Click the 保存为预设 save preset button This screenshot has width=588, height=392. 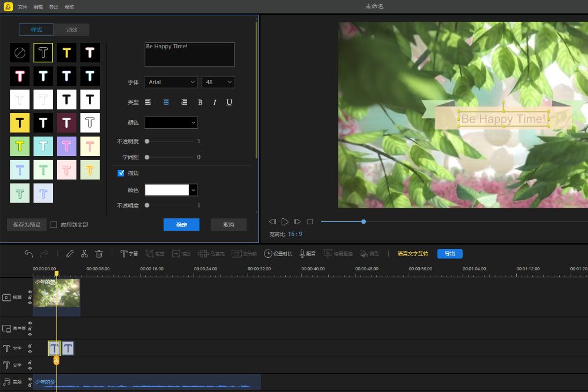(x=26, y=225)
